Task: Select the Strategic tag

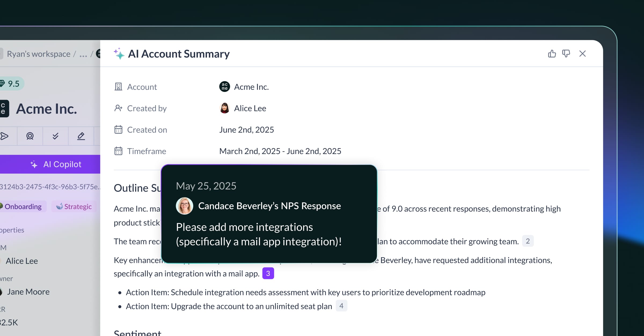Action: click(x=74, y=207)
